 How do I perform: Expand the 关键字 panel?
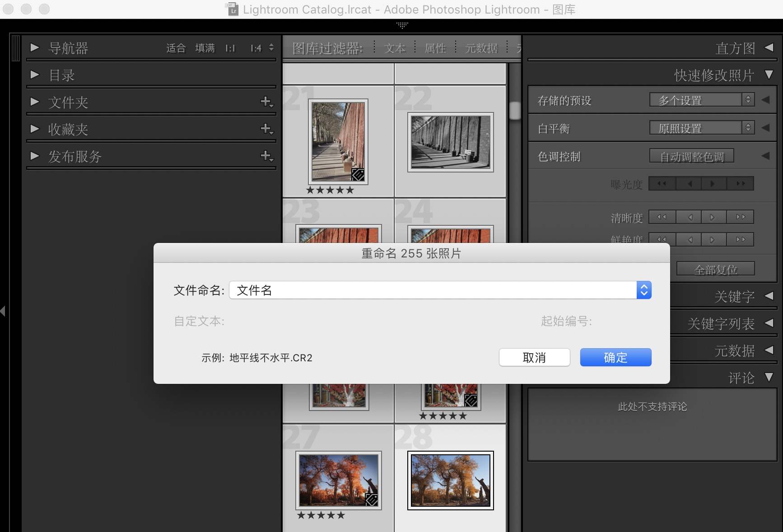769,296
